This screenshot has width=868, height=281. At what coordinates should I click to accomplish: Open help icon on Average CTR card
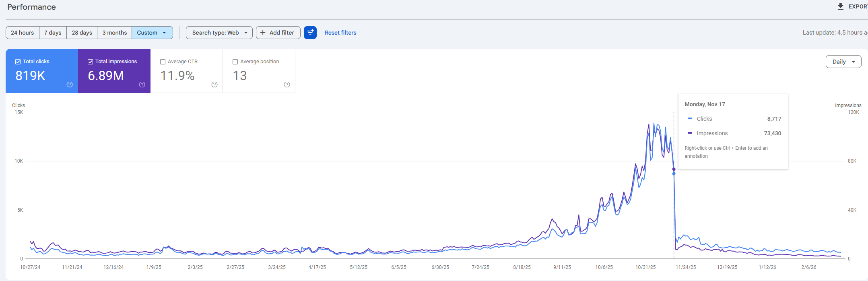click(214, 85)
